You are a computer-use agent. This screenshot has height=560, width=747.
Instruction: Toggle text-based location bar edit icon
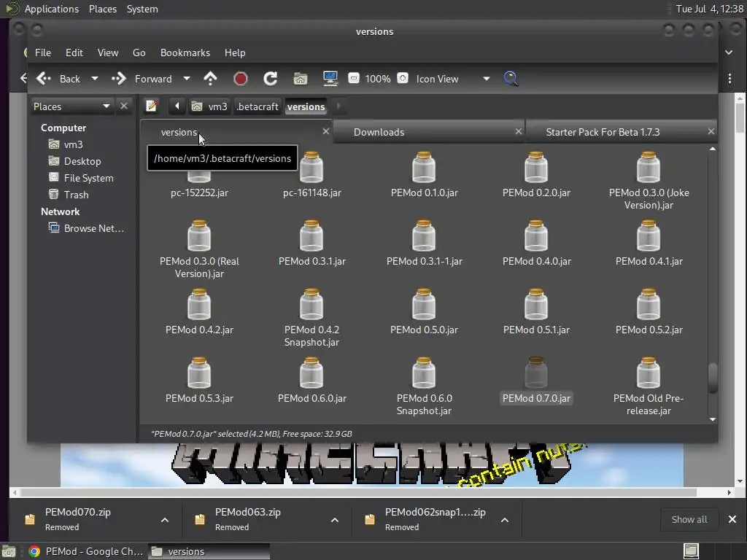point(152,106)
